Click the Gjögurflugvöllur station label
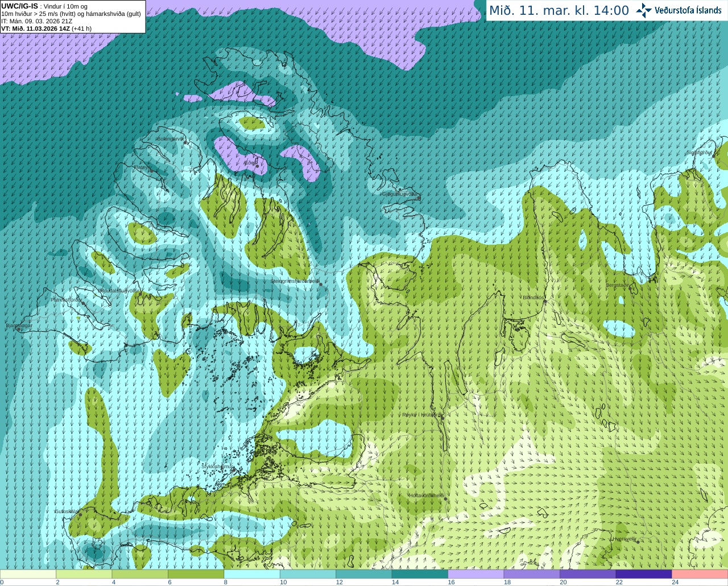728x586 pixels. [400, 194]
